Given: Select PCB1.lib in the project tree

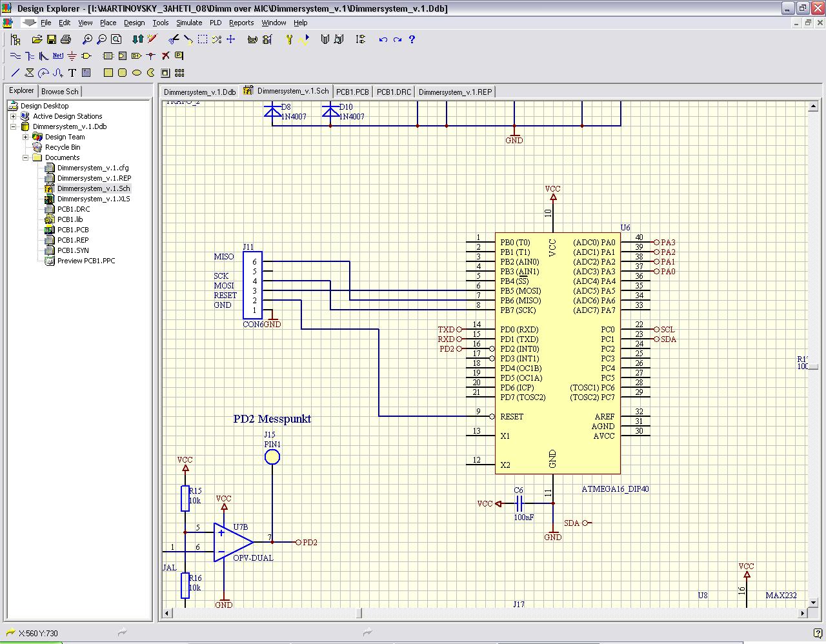Looking at the screenshot, I should pos(71,219).
